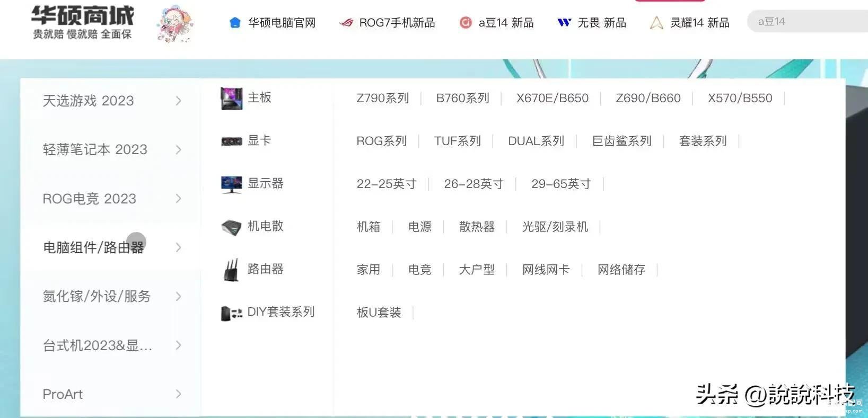Click the 灵耀 triangle logo icon

pos(656,23)
